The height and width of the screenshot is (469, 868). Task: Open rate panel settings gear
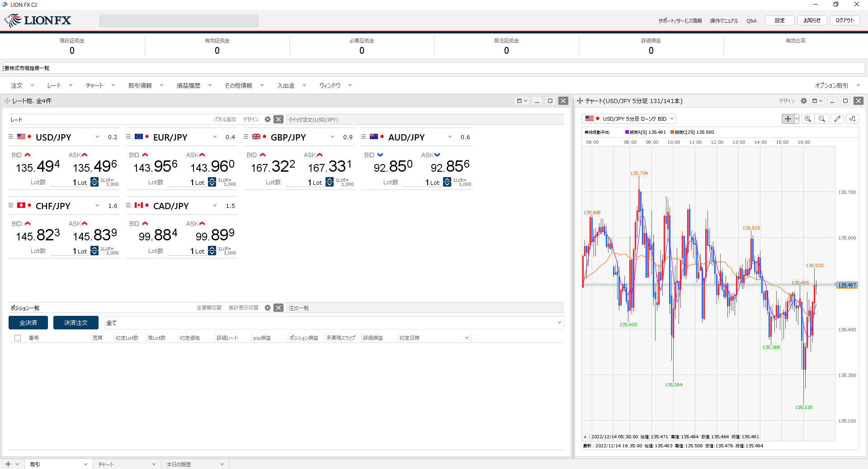268,119
